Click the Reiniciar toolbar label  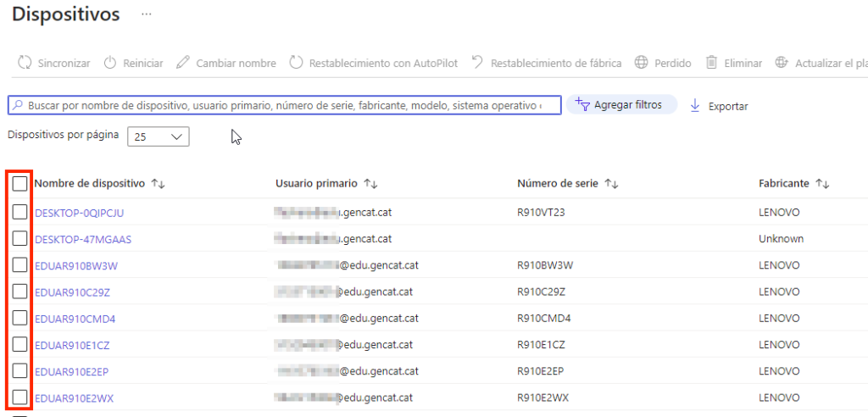click(x=142, y=63)
